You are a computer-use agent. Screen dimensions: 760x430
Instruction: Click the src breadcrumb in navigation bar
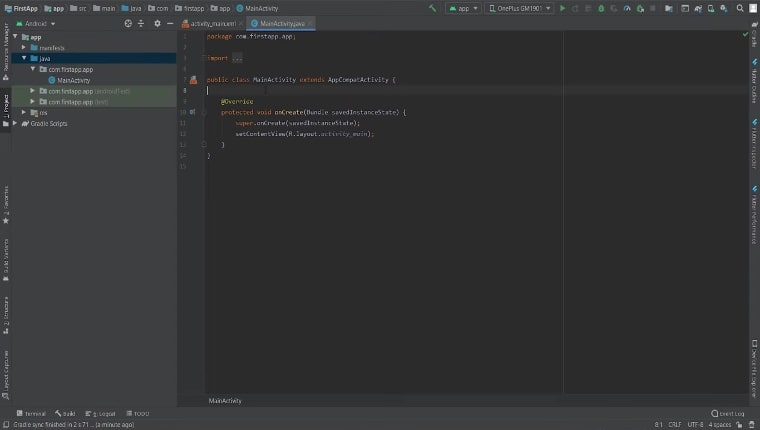[x=78, y=8]
